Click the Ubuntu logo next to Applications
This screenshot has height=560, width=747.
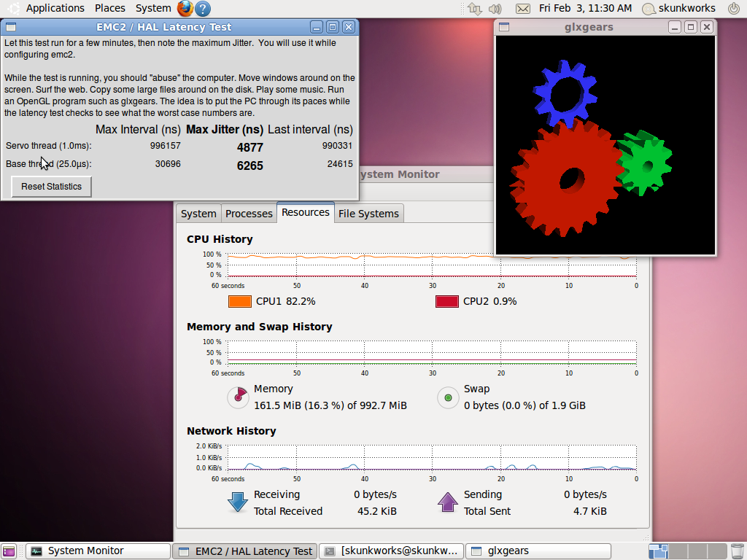(x=13, y=8)
